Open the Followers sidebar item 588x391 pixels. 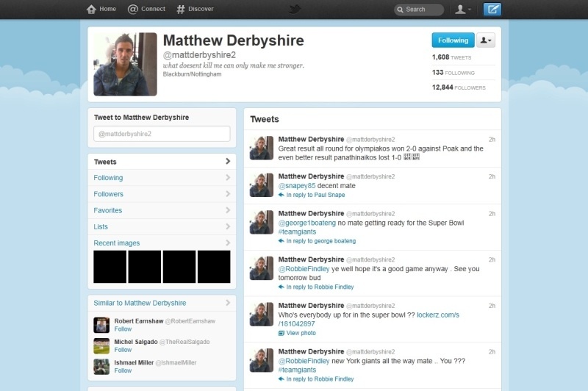[162, 194]
